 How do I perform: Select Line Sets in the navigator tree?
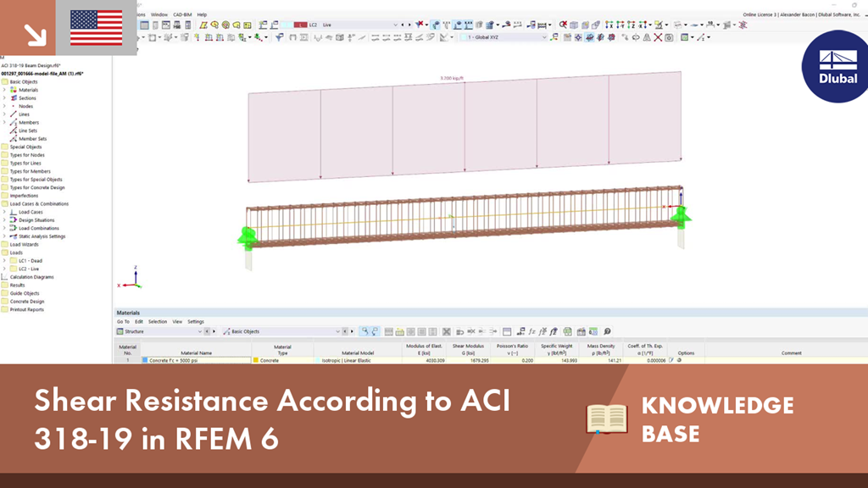coord(28,130)
